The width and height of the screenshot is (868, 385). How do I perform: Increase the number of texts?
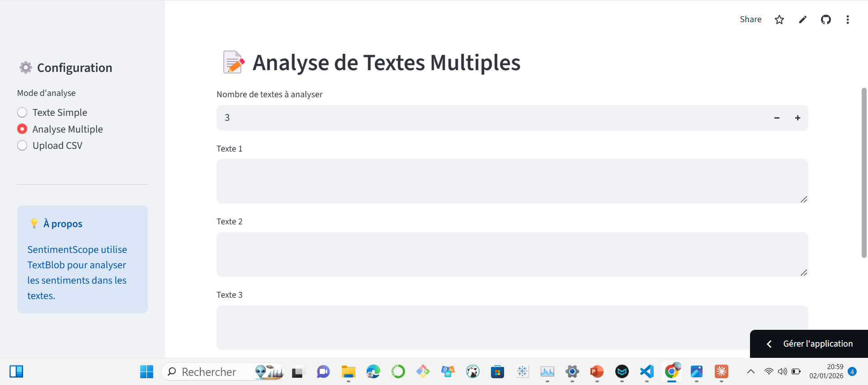(797, 118)
